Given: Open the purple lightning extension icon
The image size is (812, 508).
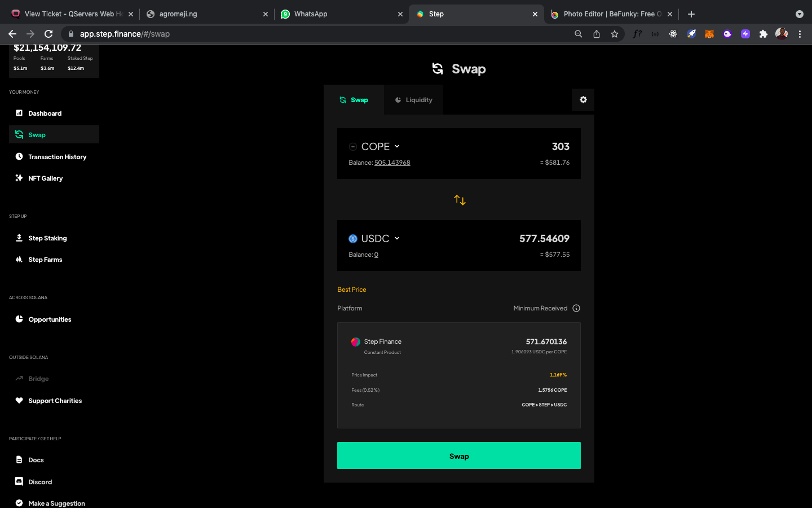Looking at the screenshot, I should pos(745,34).
